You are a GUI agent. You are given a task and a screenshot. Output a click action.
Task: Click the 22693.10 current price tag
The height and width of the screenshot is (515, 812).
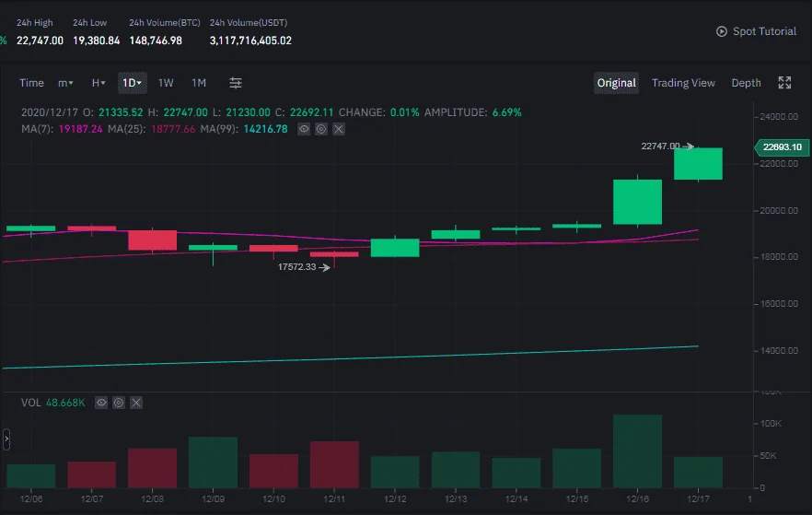(782, 147)
